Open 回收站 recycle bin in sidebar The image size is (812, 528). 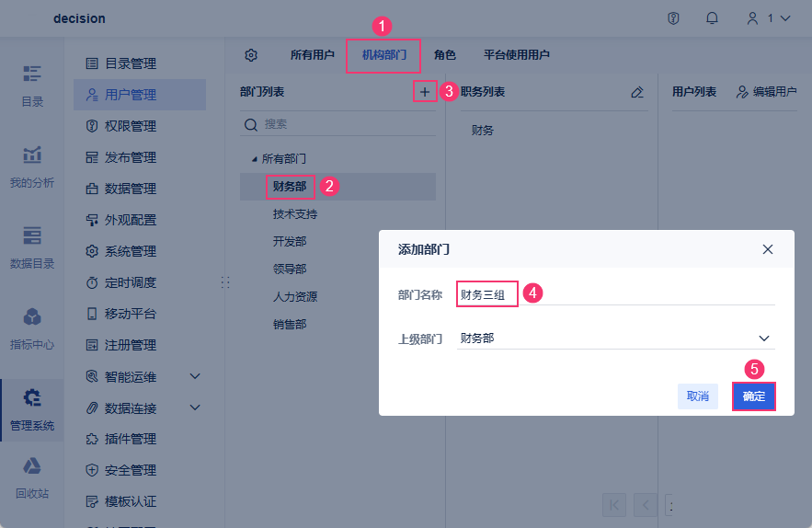[x=32, y=477]
